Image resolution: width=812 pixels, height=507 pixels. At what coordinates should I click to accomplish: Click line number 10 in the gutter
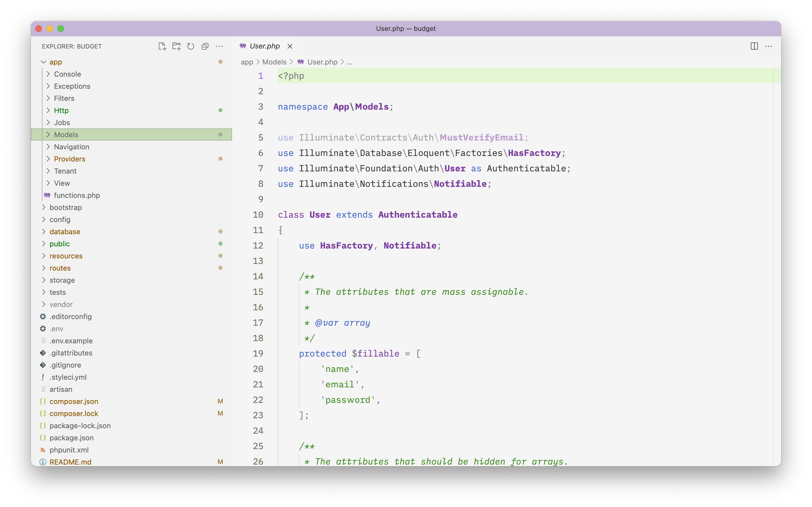[x=258, y=215]
